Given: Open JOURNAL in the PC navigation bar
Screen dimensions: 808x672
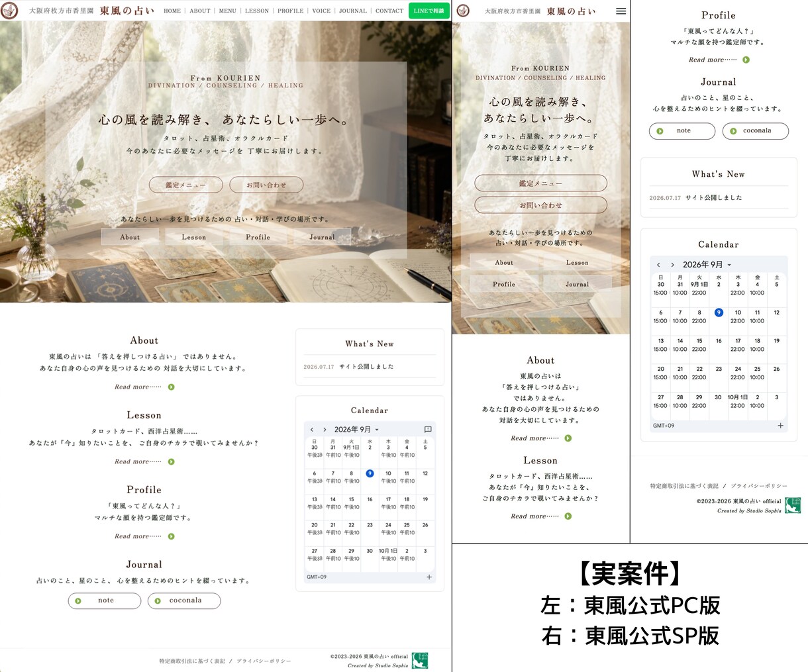Looking at the screenshot, I should [353, 11].
